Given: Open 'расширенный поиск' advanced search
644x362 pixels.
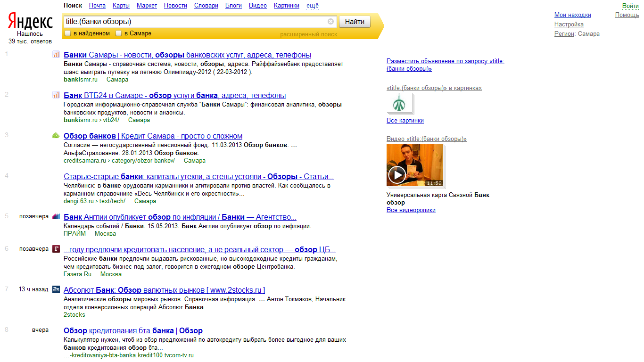Looking at the screenshot, I should click(x=308, y=34).
